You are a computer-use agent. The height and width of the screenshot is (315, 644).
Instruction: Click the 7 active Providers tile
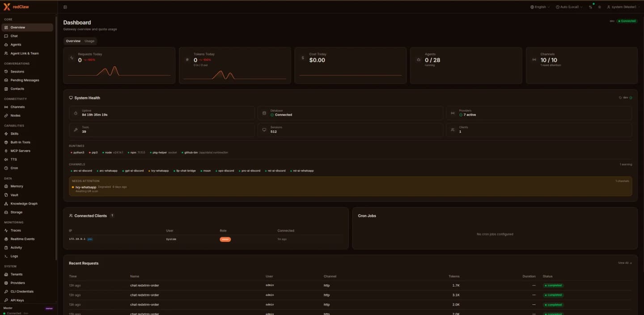coord(539,113)
